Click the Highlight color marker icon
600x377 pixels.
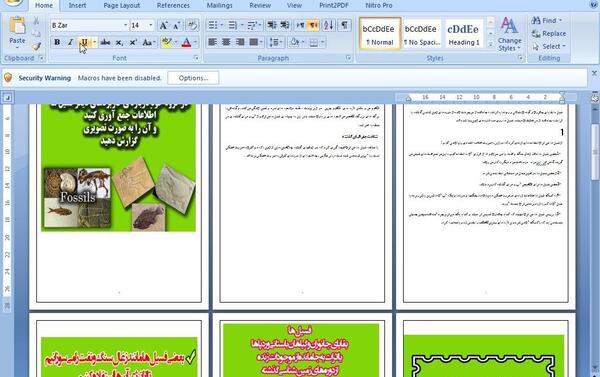[x=166, y=42]
